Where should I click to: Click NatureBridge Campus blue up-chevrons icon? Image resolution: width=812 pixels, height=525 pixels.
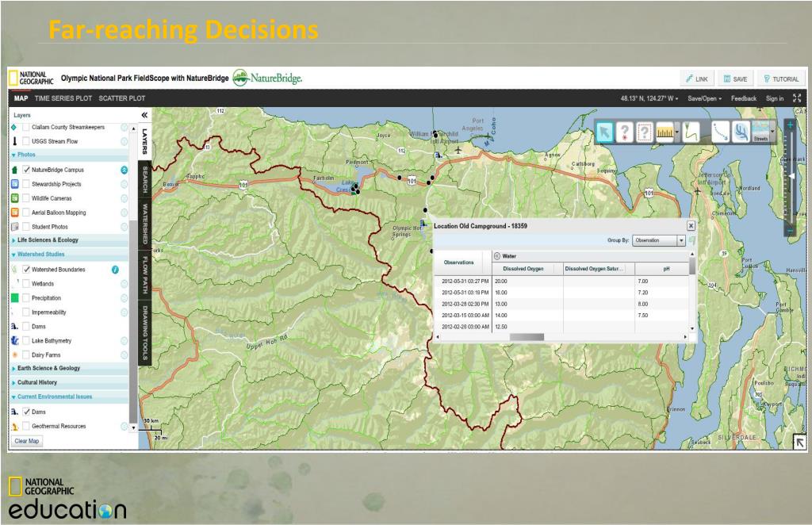point(124,170)
